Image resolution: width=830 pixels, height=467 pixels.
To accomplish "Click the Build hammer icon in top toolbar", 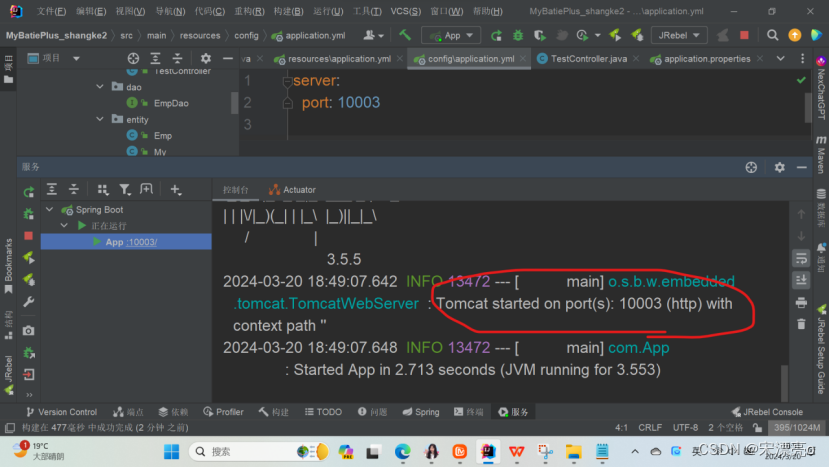I will (x=405, y=35).
